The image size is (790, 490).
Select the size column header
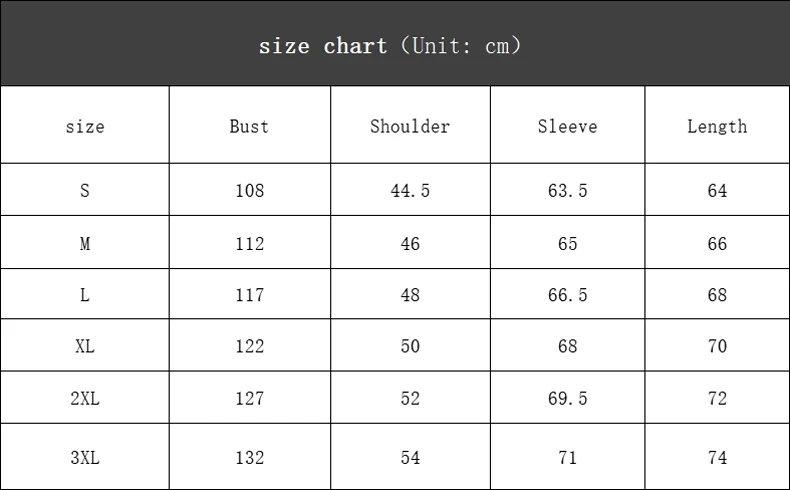pos(85,127)
